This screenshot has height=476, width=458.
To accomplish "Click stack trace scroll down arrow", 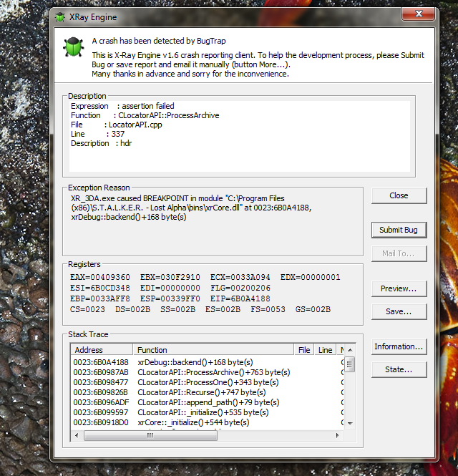I will coord(350,423).
